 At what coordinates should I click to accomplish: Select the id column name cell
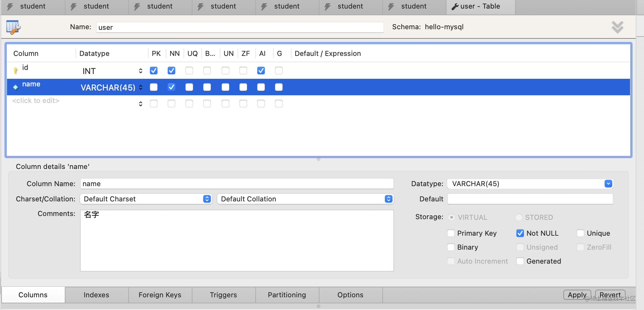pyautogui.click(x=25, y=68)
